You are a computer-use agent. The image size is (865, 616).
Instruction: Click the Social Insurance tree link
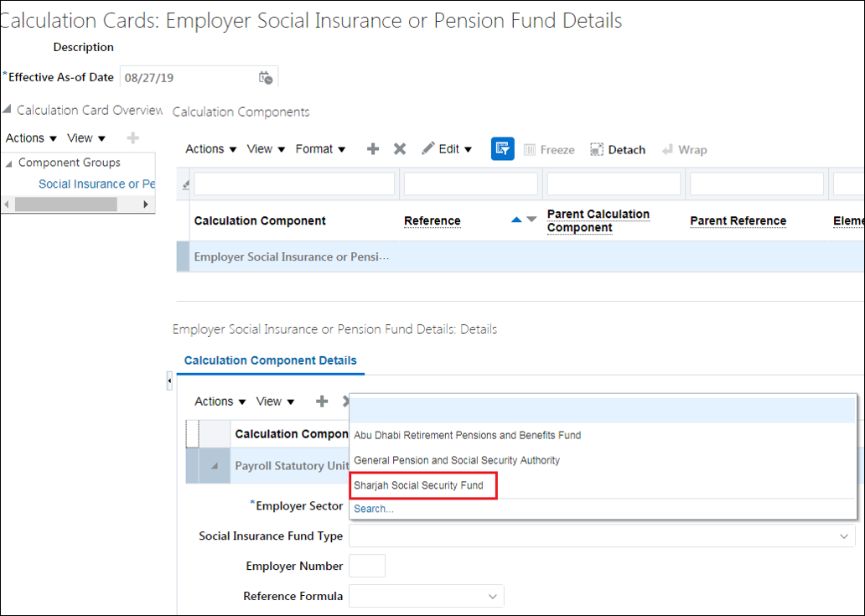[96, 184]
